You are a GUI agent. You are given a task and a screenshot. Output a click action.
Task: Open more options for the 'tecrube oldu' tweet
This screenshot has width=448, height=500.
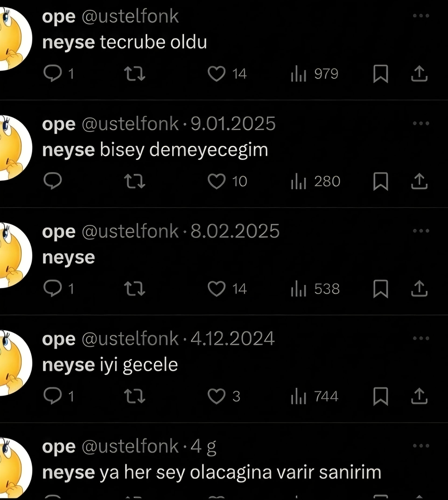coord(421,15)
